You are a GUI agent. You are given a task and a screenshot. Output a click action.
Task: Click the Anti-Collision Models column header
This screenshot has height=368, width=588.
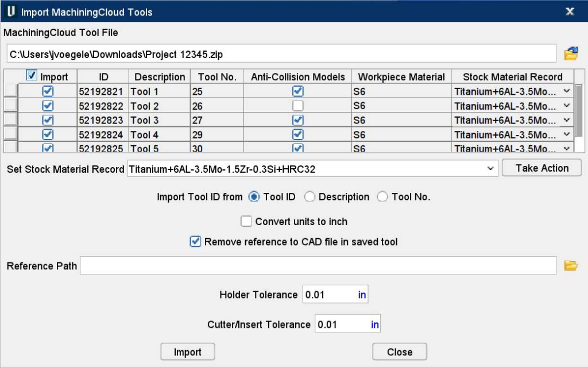[x=298, y=77]
